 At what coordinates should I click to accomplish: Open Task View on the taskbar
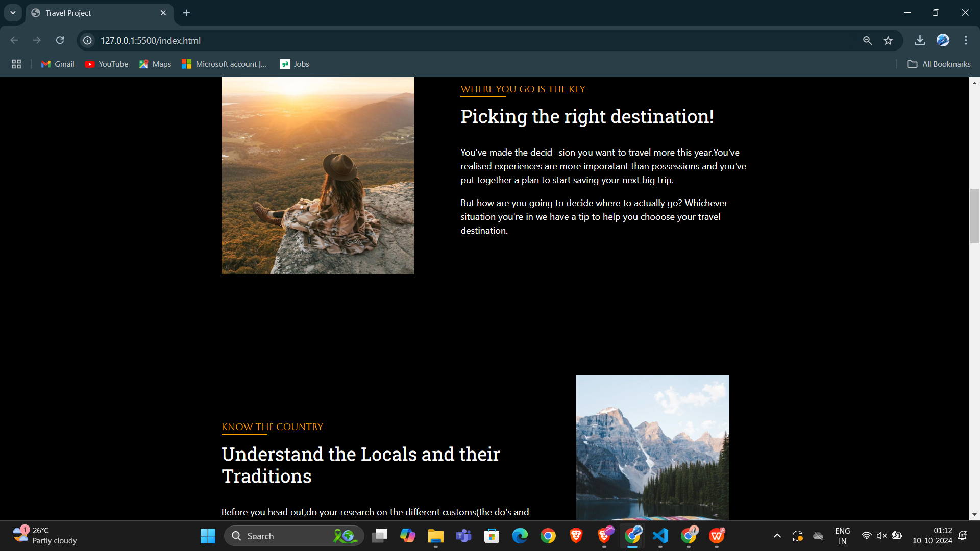pos(380,536)
